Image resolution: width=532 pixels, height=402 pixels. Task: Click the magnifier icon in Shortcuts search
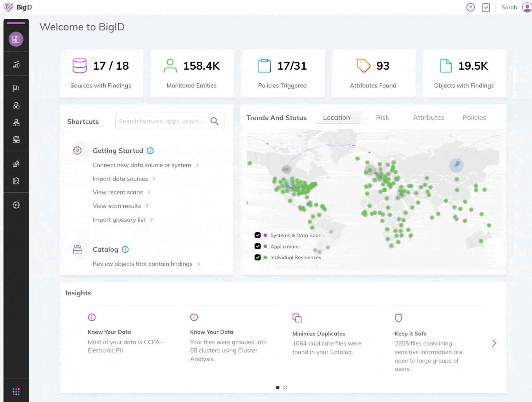[x=215, y=121]
